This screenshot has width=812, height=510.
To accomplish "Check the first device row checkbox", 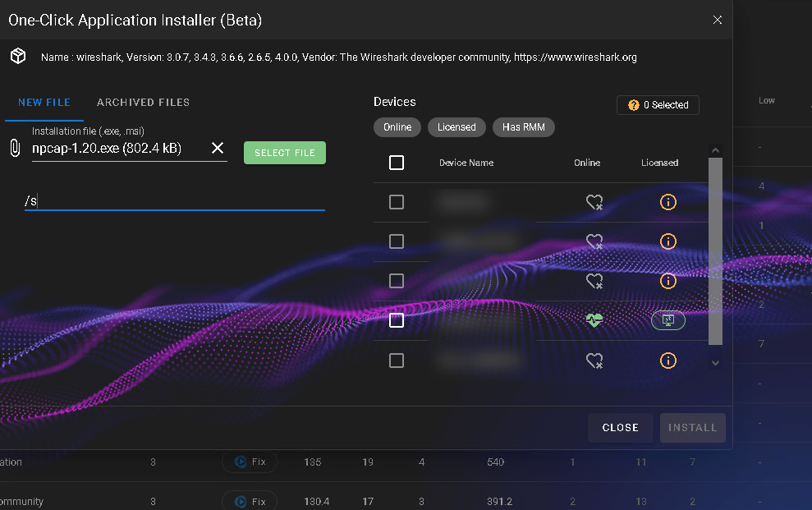I will coord(397,202).
